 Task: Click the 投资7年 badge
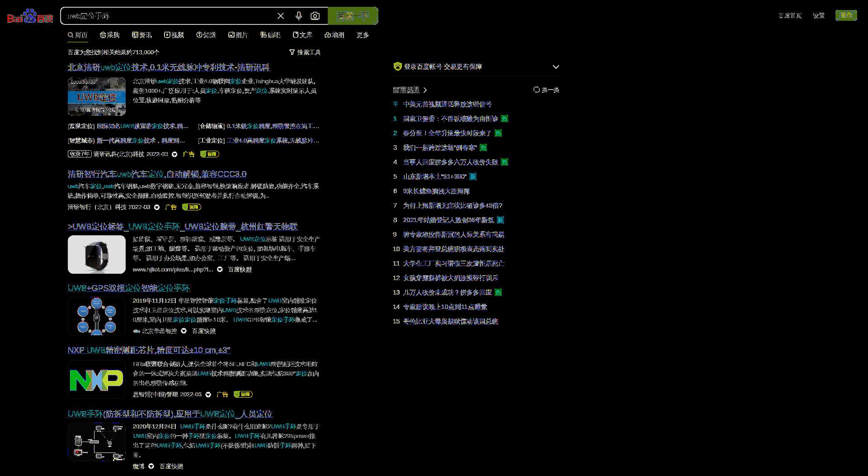pos(80,154)
